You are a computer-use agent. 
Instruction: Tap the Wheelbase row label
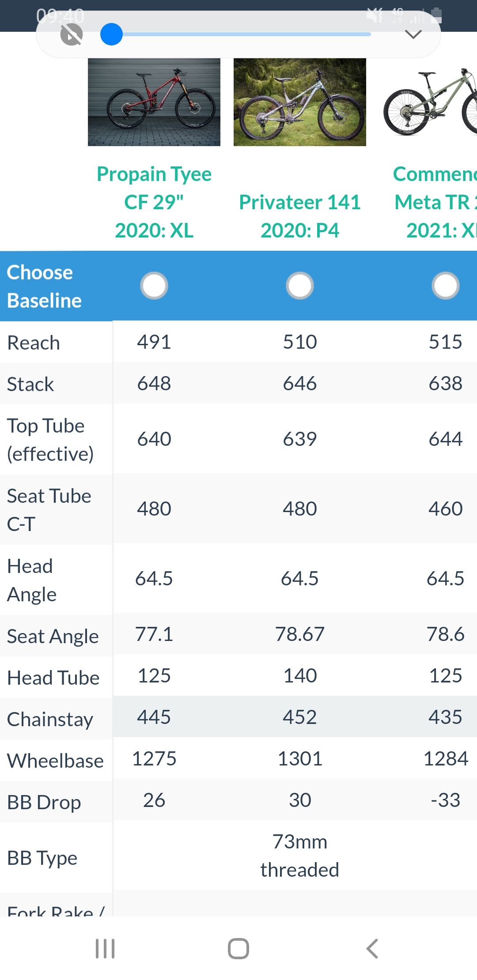(55, 761)
